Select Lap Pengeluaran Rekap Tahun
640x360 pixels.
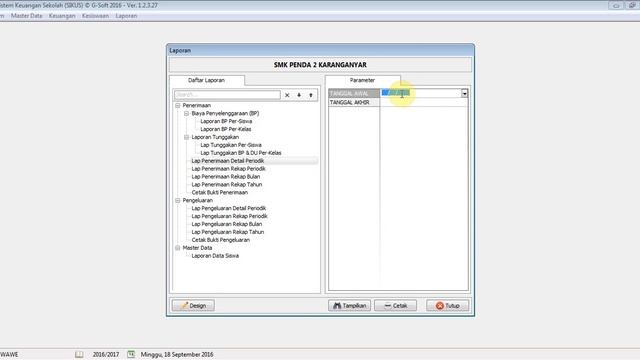click(x=228, y=232)
